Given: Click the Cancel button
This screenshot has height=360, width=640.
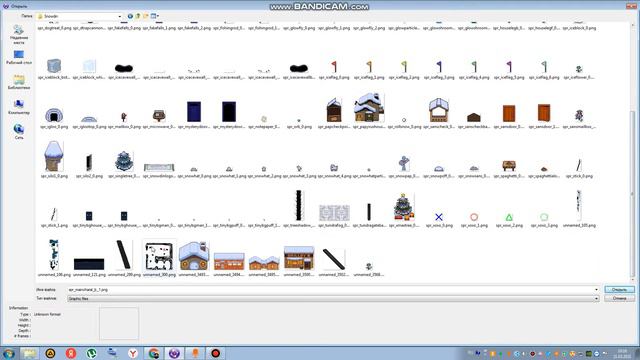Looking at the screenshot, I should coord(619,298).
